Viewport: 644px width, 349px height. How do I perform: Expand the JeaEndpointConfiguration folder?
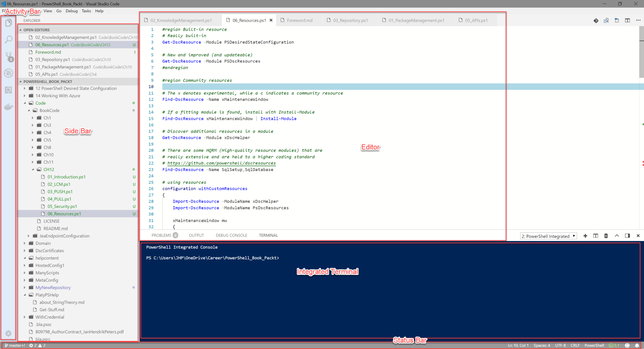tap(29, 236)
